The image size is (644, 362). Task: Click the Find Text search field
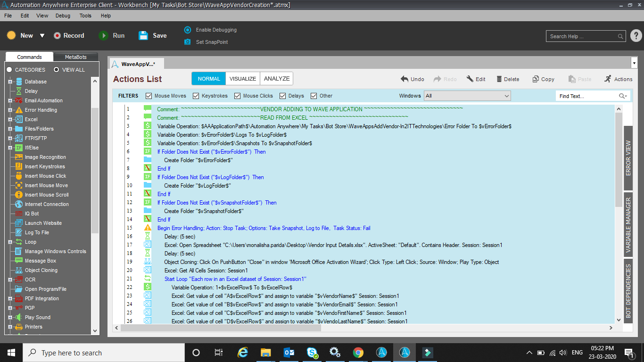[x=587, y=96]
